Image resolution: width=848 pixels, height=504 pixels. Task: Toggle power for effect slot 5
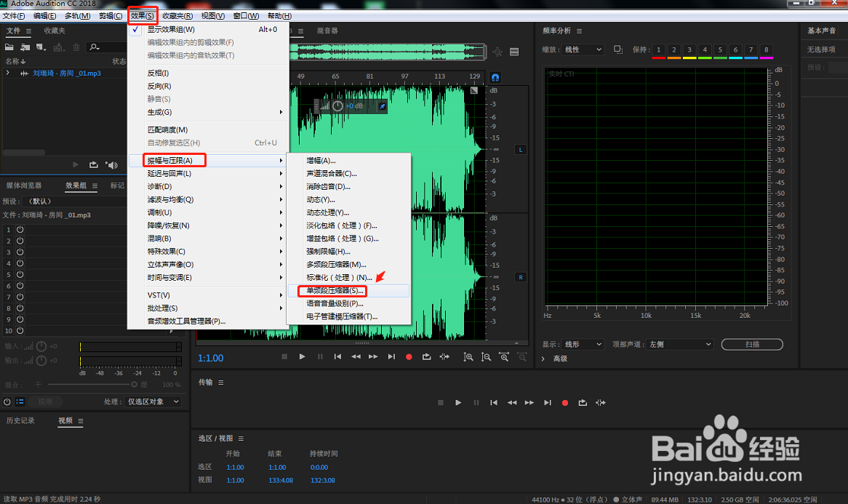click(x=20, y=274)
